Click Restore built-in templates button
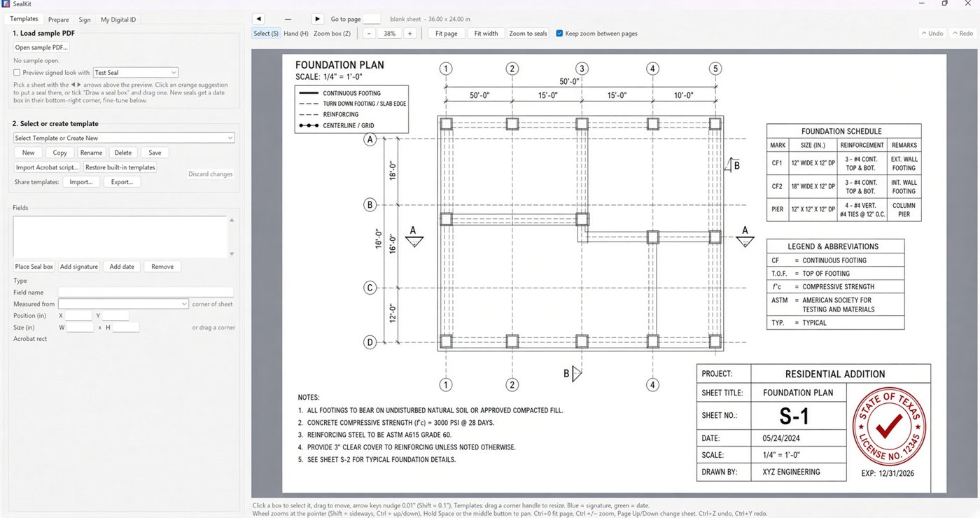The width and height of the screenshot is (980, 518). (x=120, y=167)
